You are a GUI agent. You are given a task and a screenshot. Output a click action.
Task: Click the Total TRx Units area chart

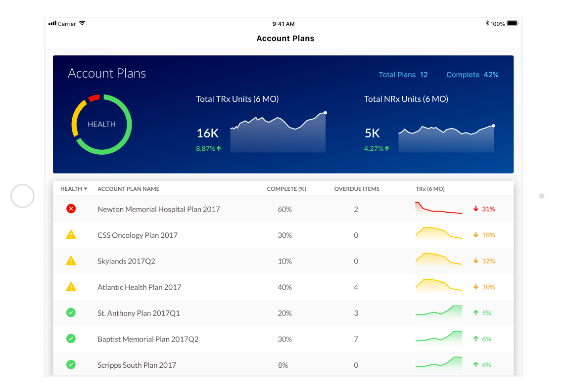tap(278, 132)
